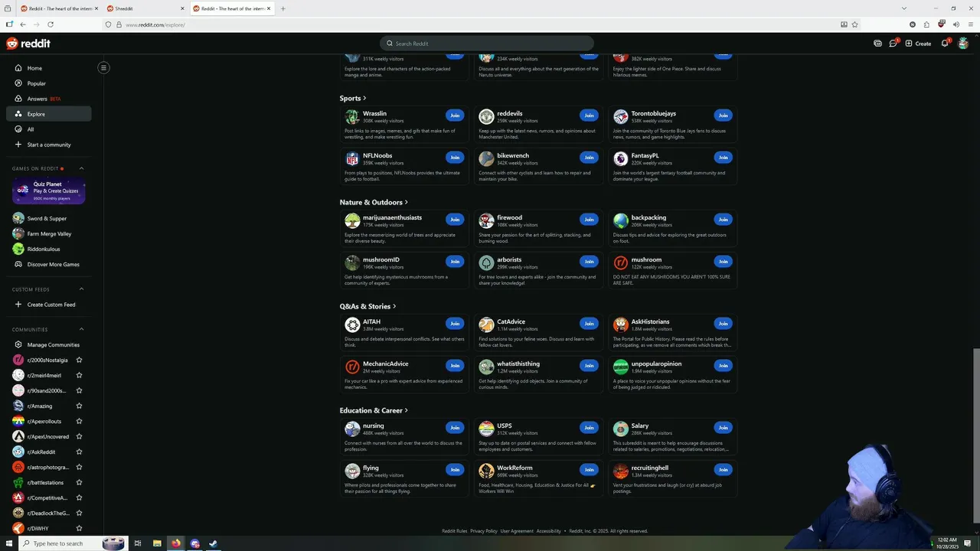Click the Create post button
The image size is (980, 551).
click(918, 44)
